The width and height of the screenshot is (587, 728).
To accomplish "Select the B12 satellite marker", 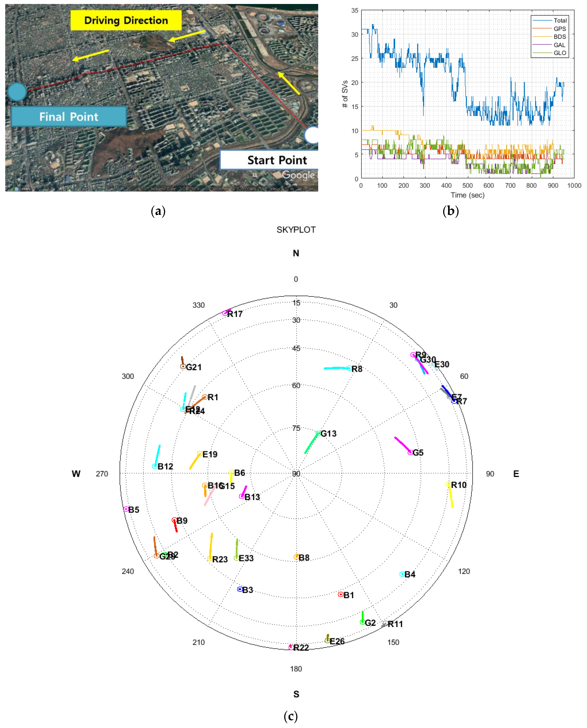I will pos(155,466).
